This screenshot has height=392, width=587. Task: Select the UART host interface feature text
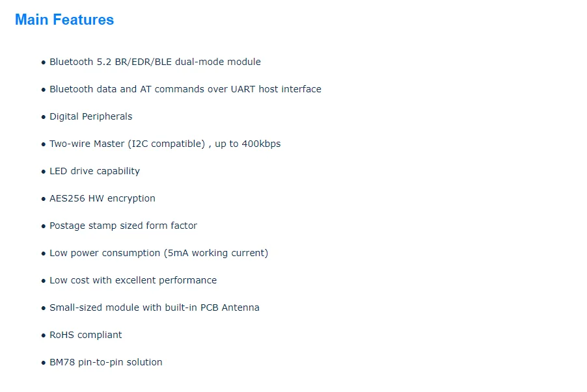click(x=185, y=89)
